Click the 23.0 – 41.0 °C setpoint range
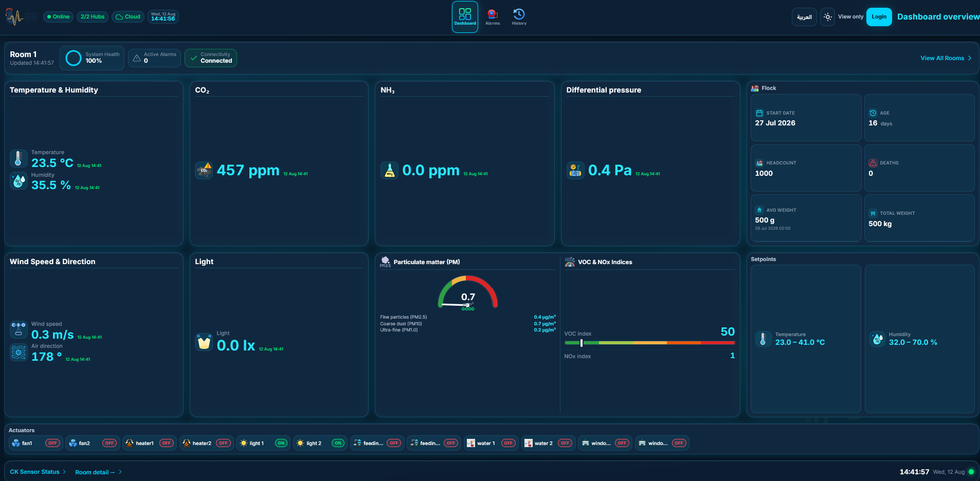The width and height of the screenshot is (980, 481). tap(800, 342)
